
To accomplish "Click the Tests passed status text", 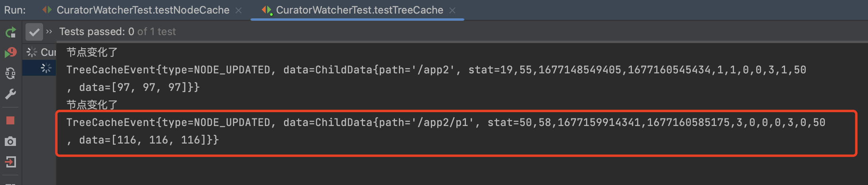I will [x=117, y=31].
